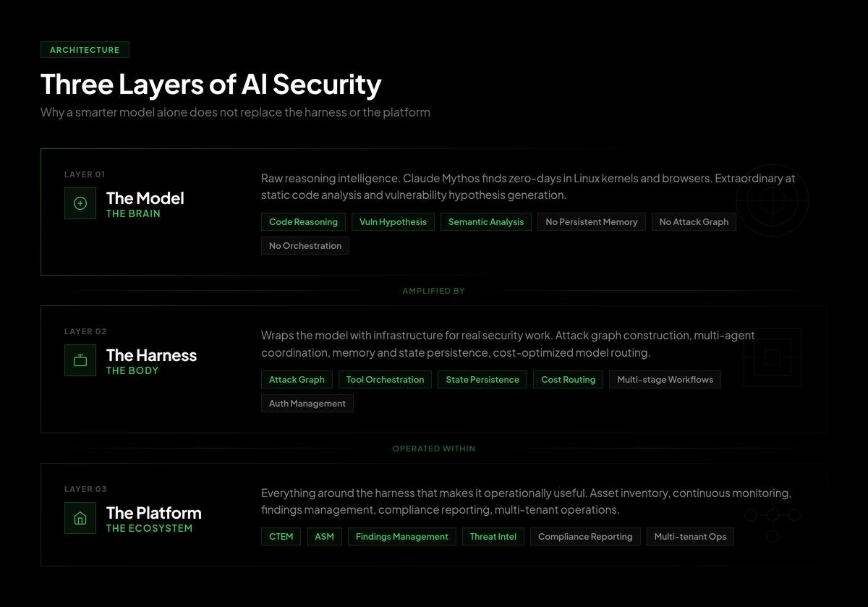Click THE BRAIN subtitle
Viewport: 868px width, 607px height.
[x=133, y=214]
